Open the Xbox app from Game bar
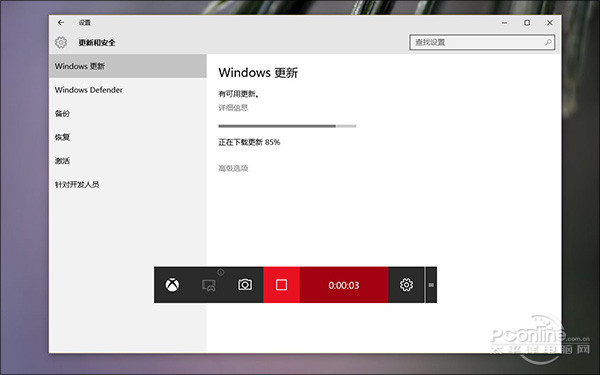 click(x=172, y=285)
